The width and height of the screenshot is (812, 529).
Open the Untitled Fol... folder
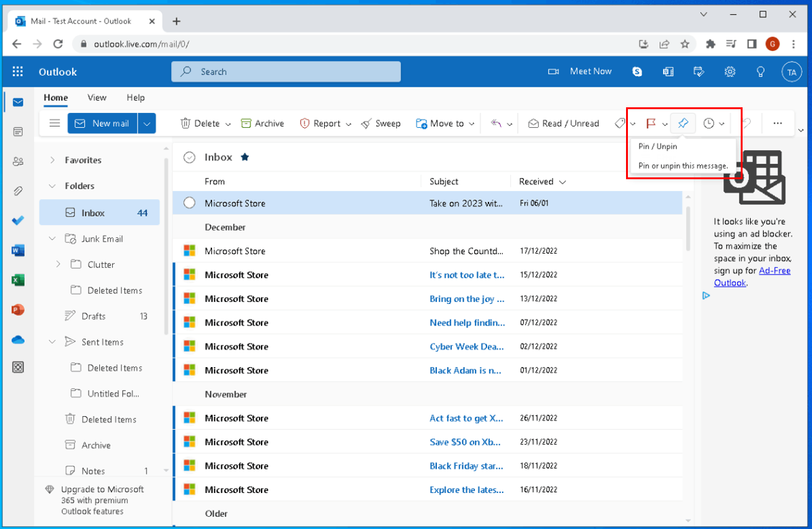(99, 394)
